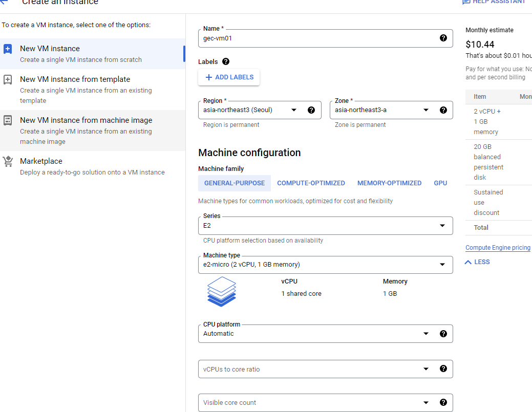Open the Help Assistant chat icon
The height and width of the screenshot is (412, 532).
click(x=466, y=2)
